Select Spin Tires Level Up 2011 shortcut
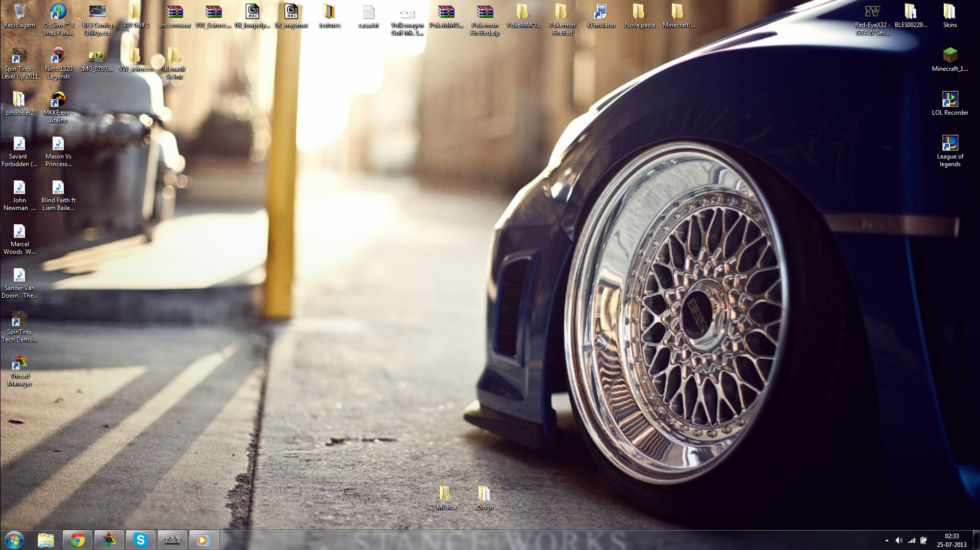980x550 pixels. [x=19, y=63]
